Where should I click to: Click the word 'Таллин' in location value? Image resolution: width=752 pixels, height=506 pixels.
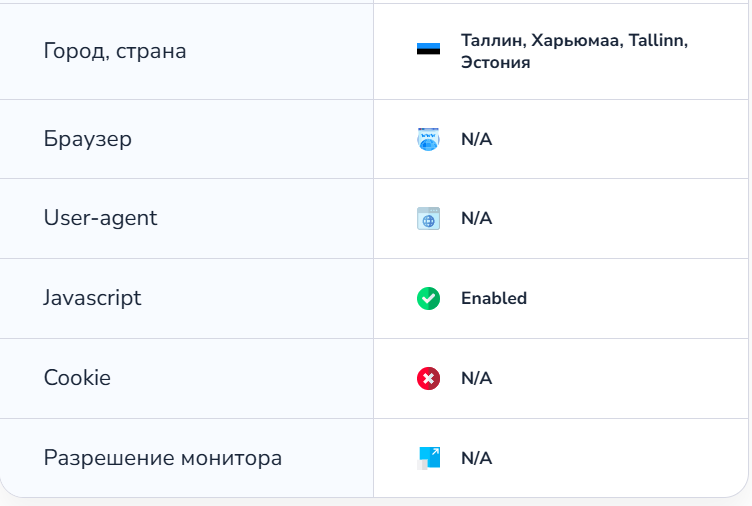pyautogui.click(x=491, y=41)
